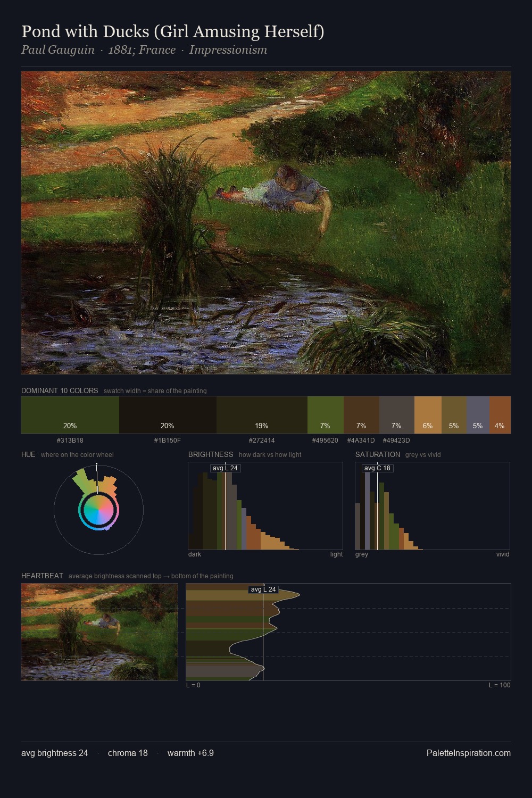This screenshot has width=532, height=798.
Task: Click the artist name 'Paul Gauguin'
Action: [x=58, y=50]
